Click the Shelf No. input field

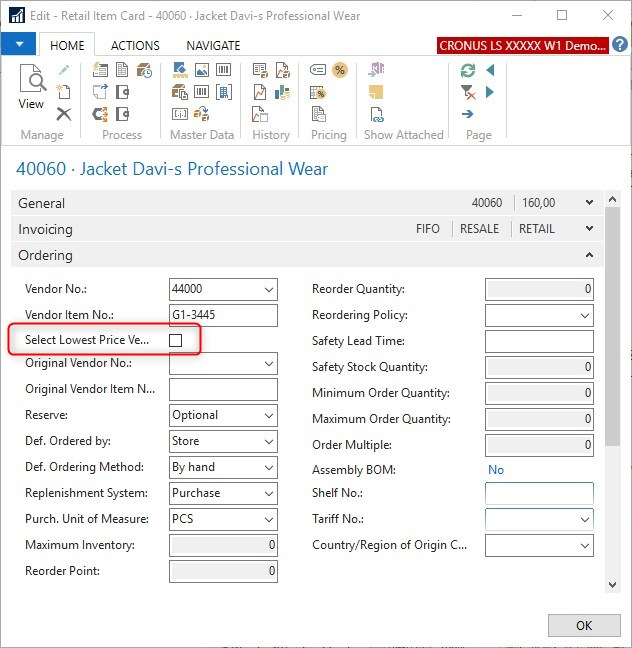point(538,494)
